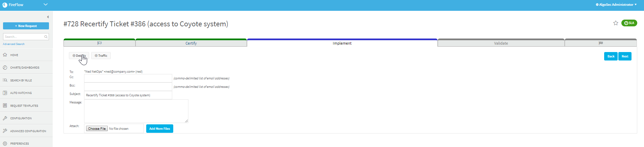Viewport: 644px width, 147px height.
Task: Open Charts/Dashboards icon in sidebar
Action: coord(5,68)
